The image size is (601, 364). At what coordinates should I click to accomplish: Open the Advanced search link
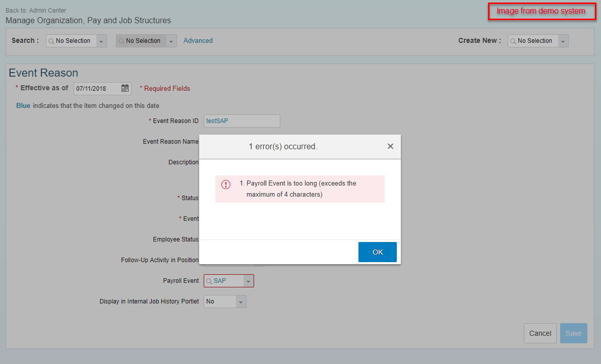[x=198, y=41]
